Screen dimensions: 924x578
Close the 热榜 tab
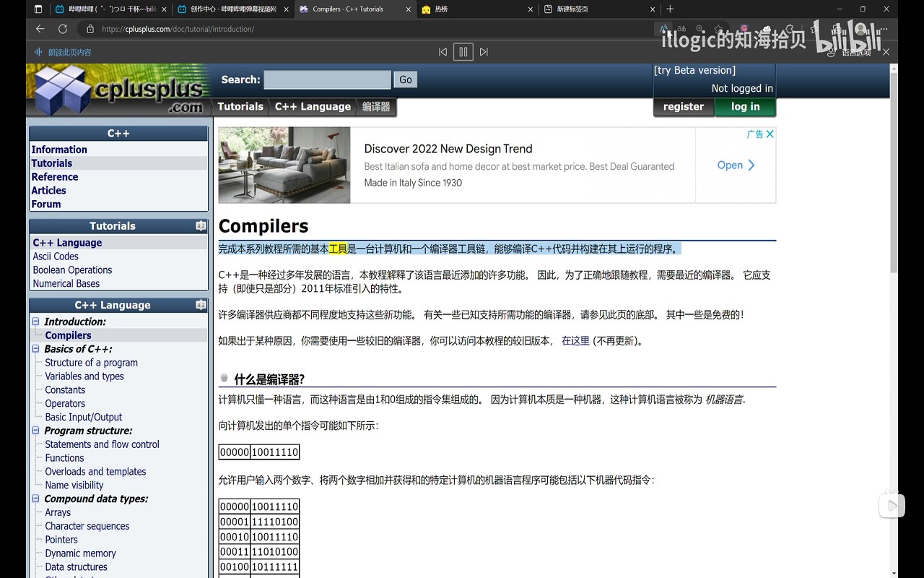coord(531,9)
